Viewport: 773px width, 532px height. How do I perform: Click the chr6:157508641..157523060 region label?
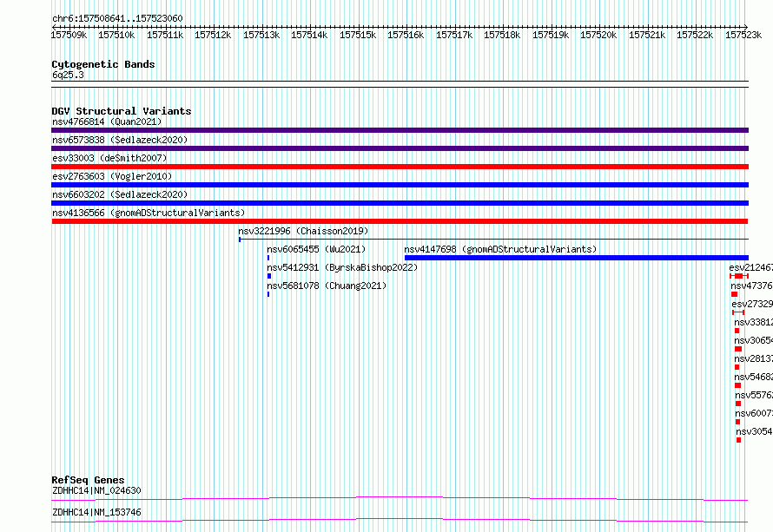[117, 18]
